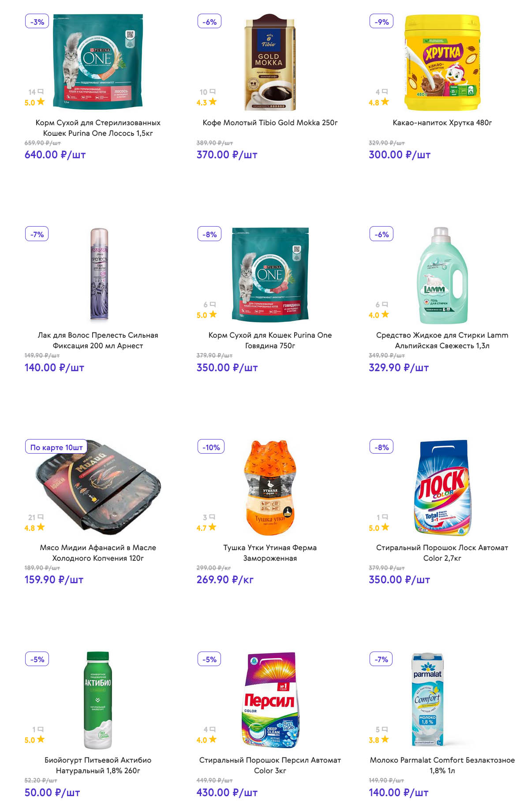Open the Тушка Утки Утиная Ферма title link
This screenshot has height=812, width=516.
pyautogui.click(x=270, y=553)
